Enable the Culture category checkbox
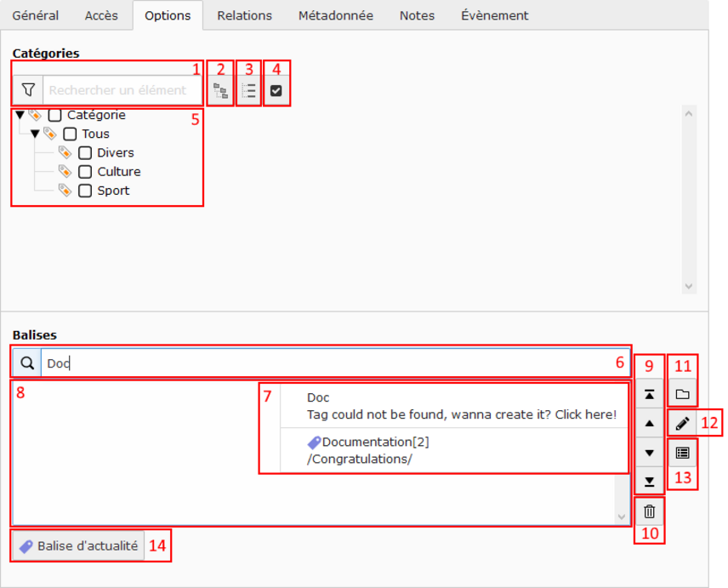This screenshot has width=728, height=588. tap(85, 172)
